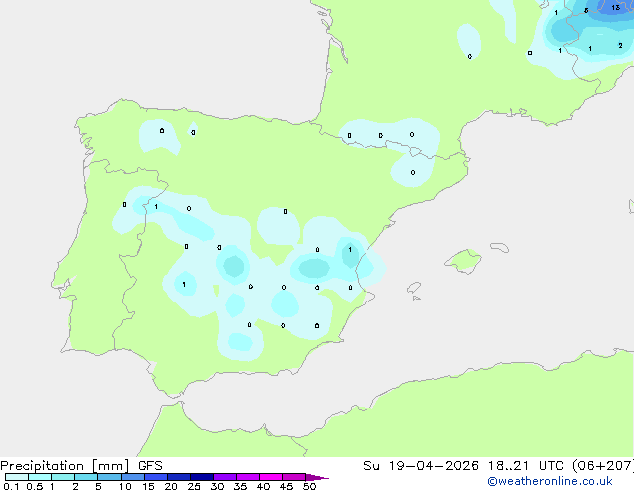Choose the 20–25 mm legend color swatch
The height and width of the screenshot is (490, 634).
tap(178, 477)
